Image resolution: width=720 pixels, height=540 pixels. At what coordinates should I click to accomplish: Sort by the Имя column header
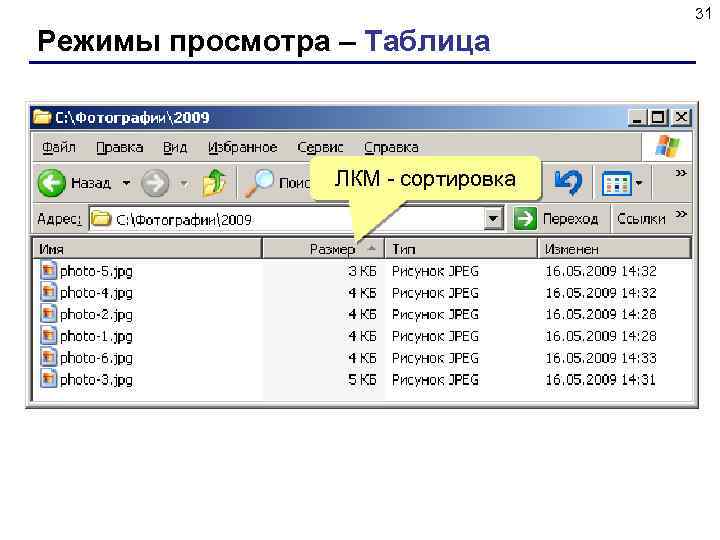147,249
